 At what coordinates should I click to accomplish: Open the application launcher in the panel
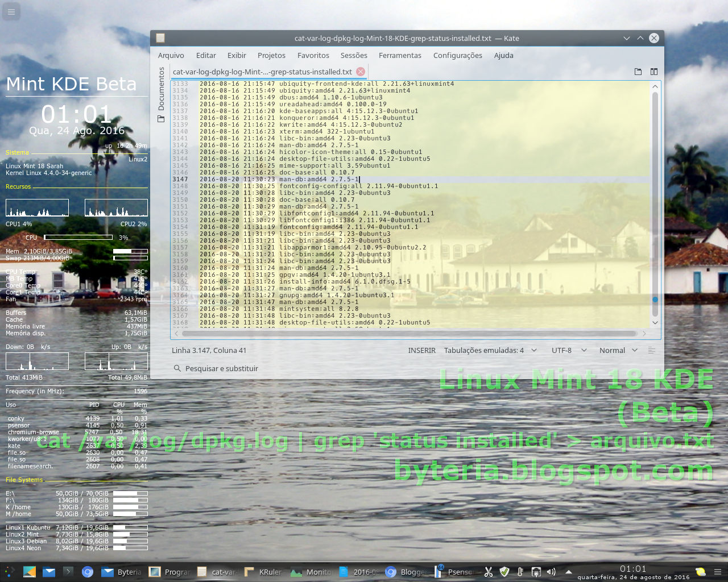(x=9, y=572)
